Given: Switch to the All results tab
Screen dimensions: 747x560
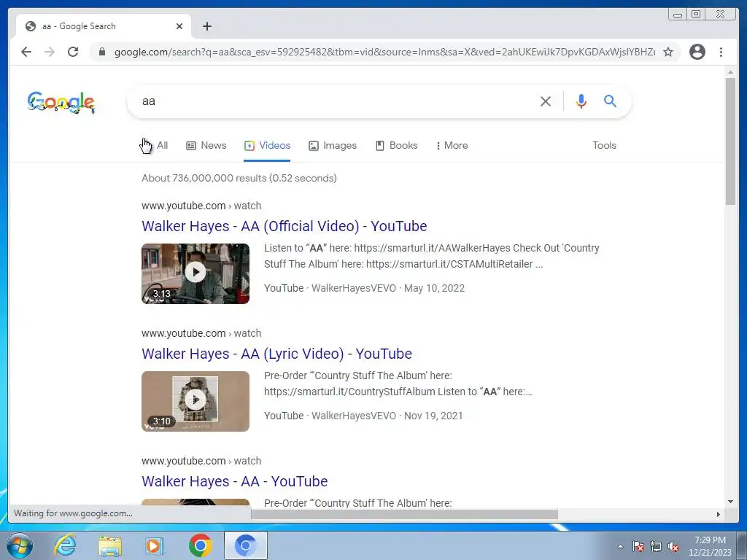Looking at the screenshot, I should 162,145.
